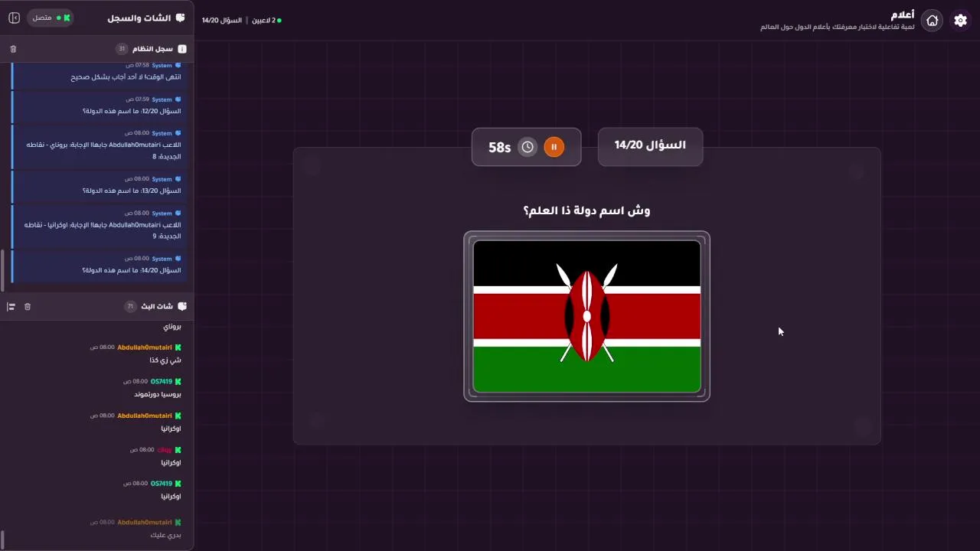Click Kick icon beside OS7419 بروسيا دورتموند message
The image size is (980, 551).
click(178, 381)
